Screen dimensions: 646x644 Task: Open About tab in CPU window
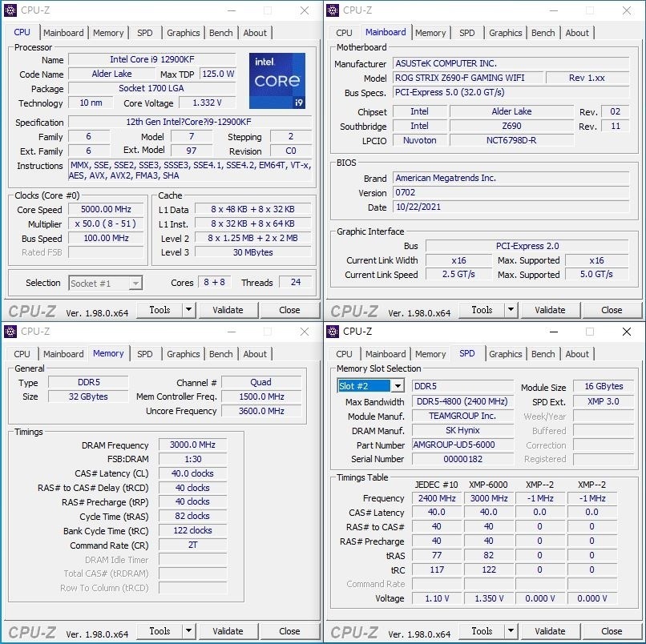coord(255,33)
